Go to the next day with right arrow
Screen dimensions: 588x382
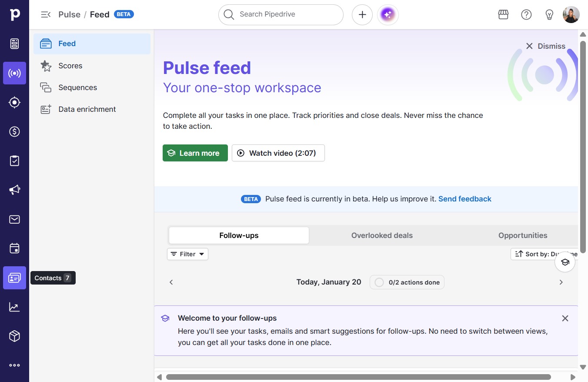point(561,282)
